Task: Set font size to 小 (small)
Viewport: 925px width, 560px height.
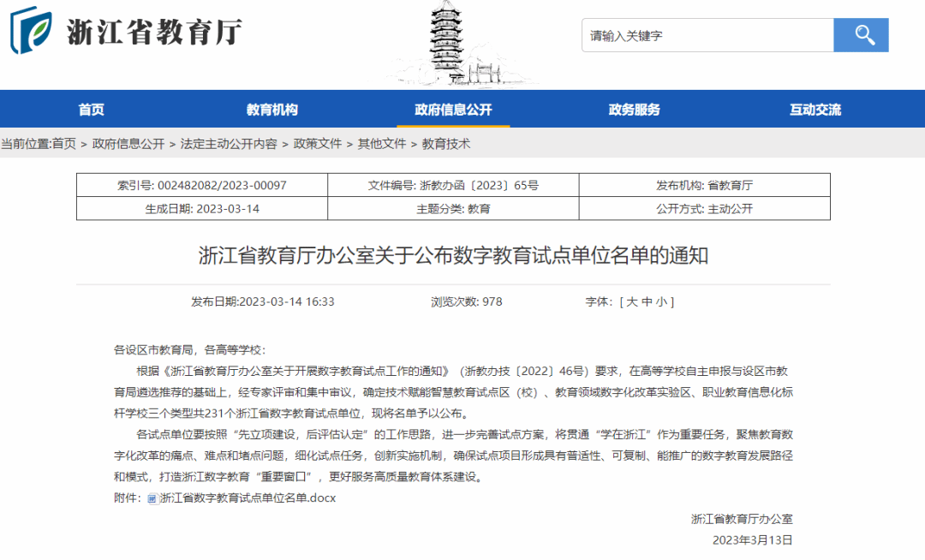Action: click(662, 301)
